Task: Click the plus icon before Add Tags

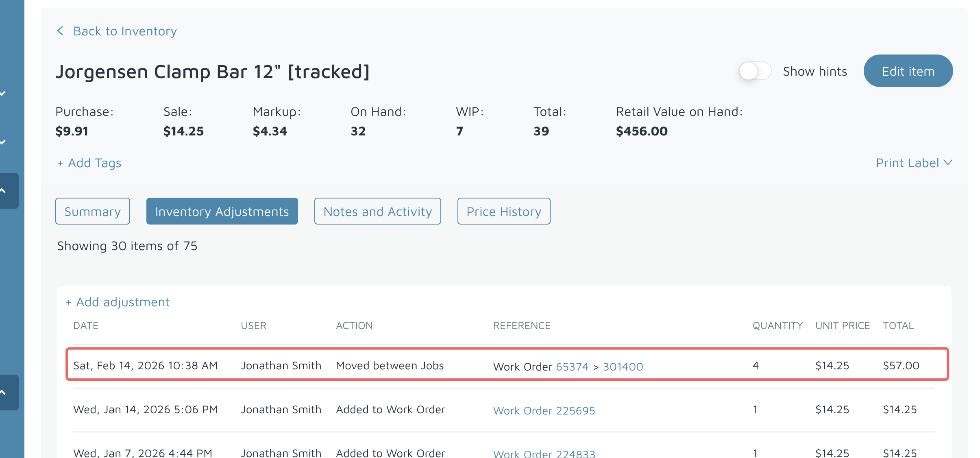Action: 61,164
